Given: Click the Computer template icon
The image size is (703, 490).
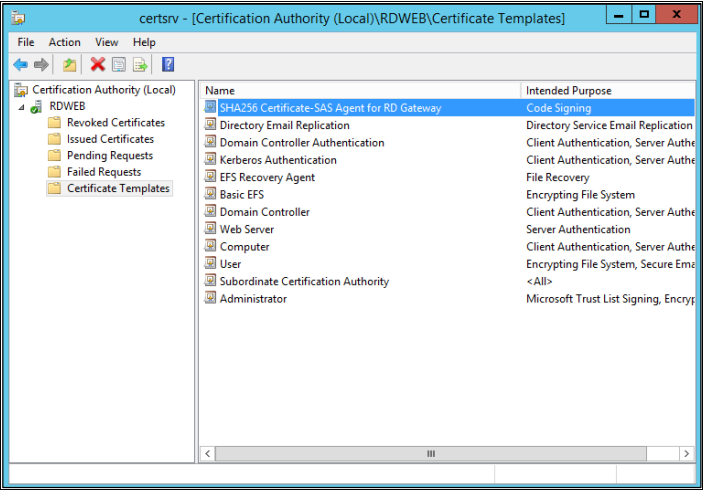Looking at the screenshot, I should (210, 246).
